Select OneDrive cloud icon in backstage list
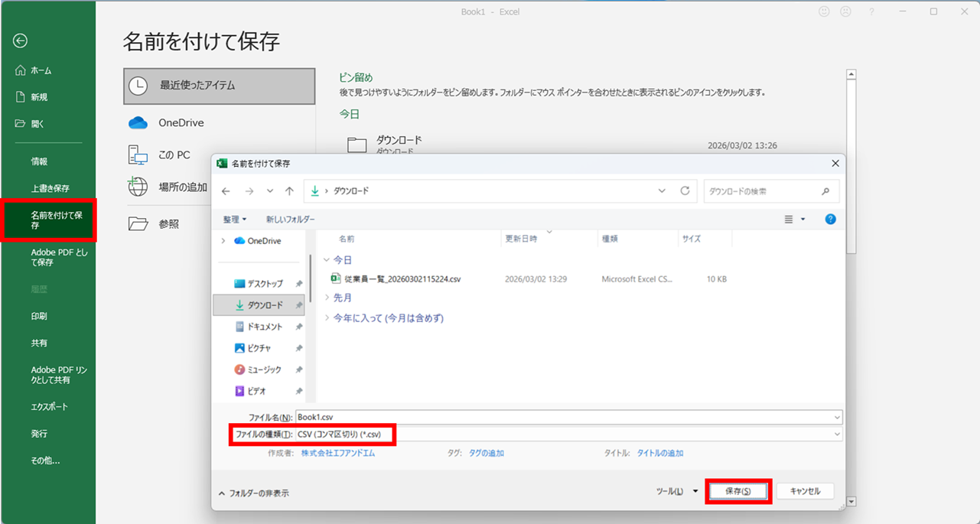 pyautogui.click(x=138, y=123)
